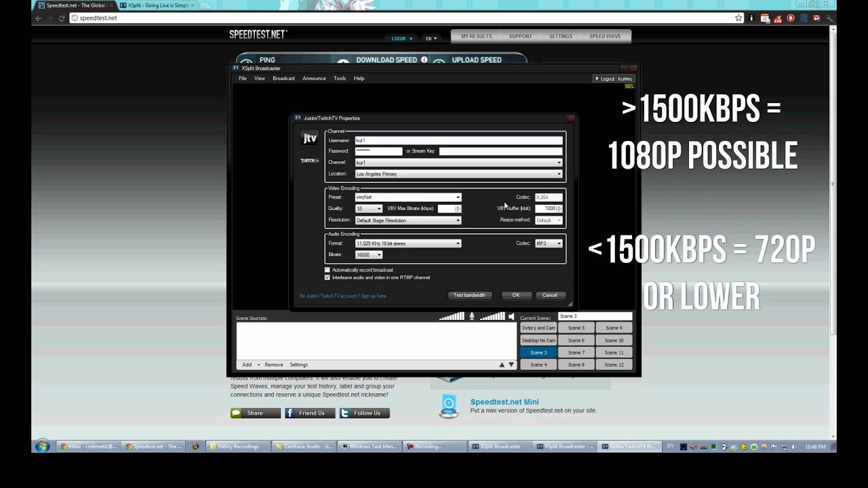The height and width of the screenshot is (488, 868).
Task: Click Remove under Scene Sources
Action: 274,365
